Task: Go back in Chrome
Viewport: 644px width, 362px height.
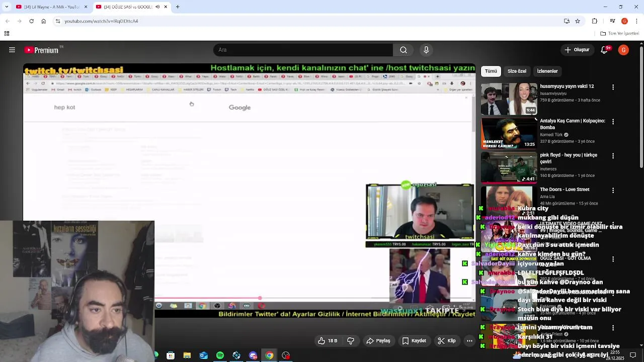Action: click(x=8, y=21)
